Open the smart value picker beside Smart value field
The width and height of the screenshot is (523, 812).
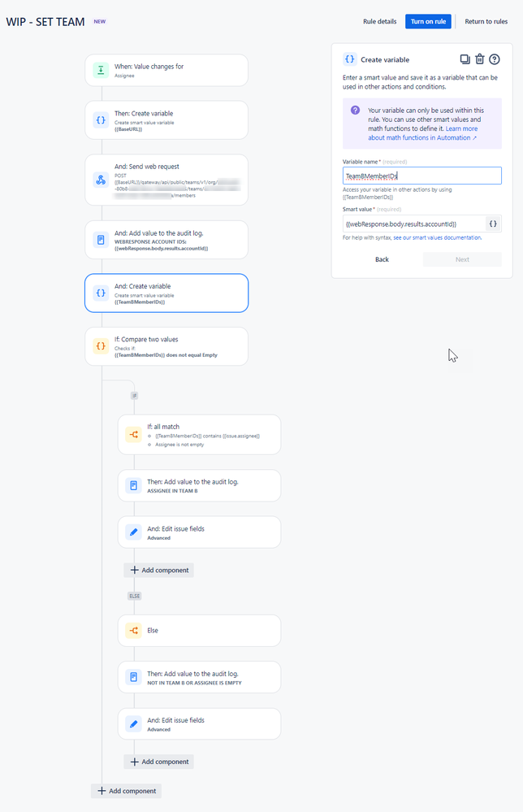click(x=494, y=223)
